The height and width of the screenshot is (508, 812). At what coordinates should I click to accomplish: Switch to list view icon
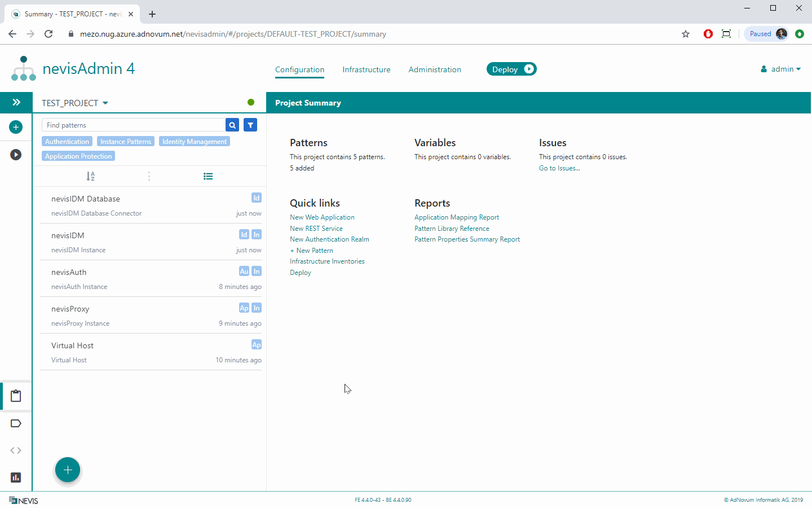pos(208,176)
